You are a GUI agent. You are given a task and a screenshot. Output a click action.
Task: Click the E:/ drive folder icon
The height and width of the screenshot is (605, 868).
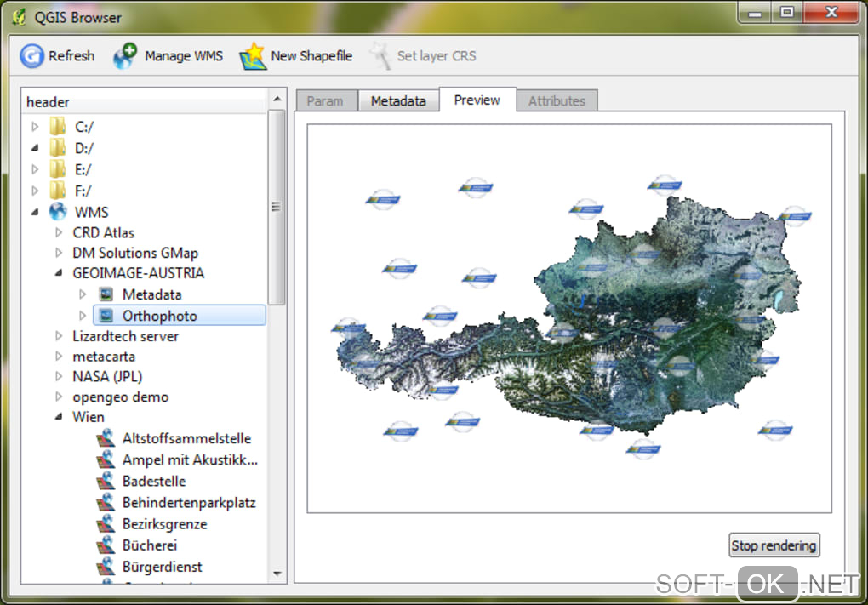click(58, 169)
